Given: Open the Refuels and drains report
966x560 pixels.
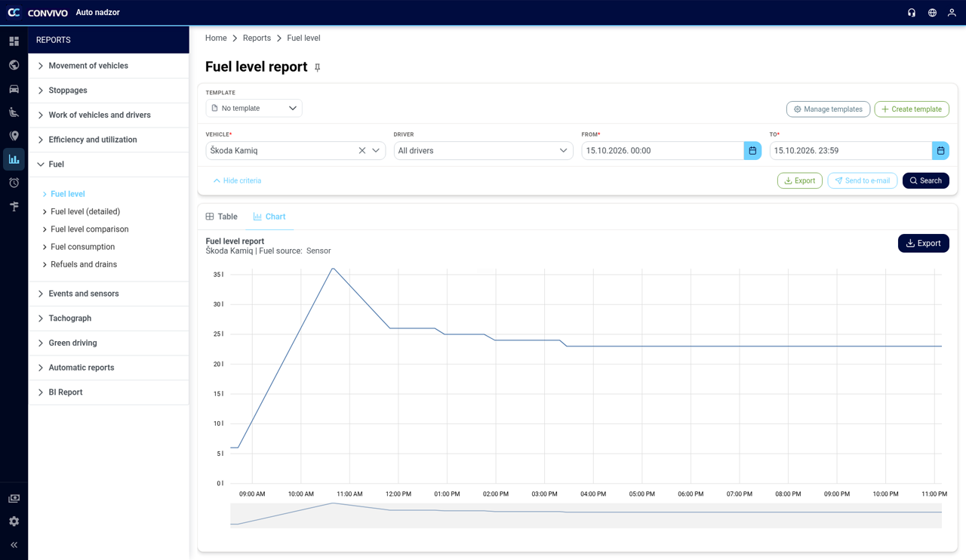Looking at the screenshot, I should tap(84, 265).
